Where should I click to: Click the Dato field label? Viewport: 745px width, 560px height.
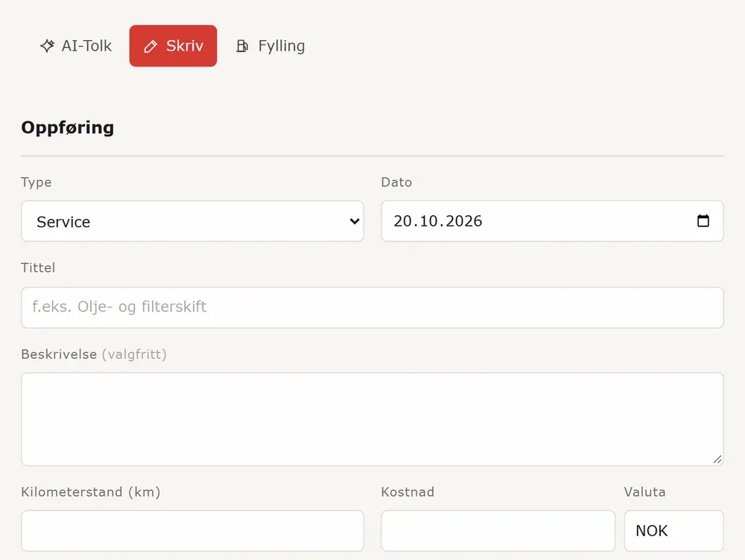(x=396, y=182)
